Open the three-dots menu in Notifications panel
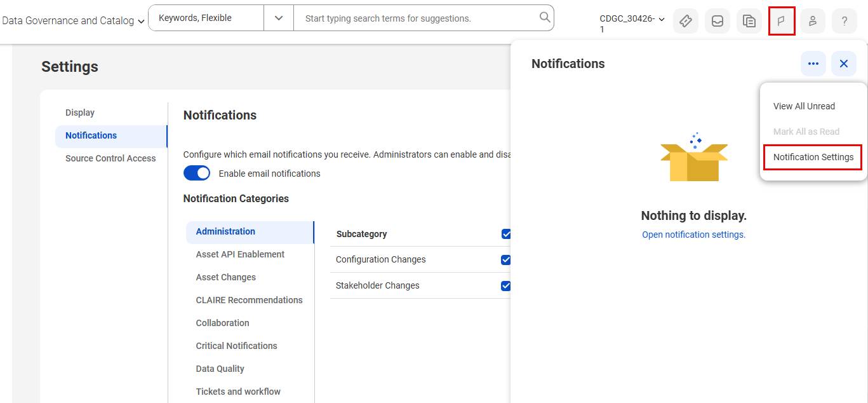 pyautogui.click(x=813, y=64)
